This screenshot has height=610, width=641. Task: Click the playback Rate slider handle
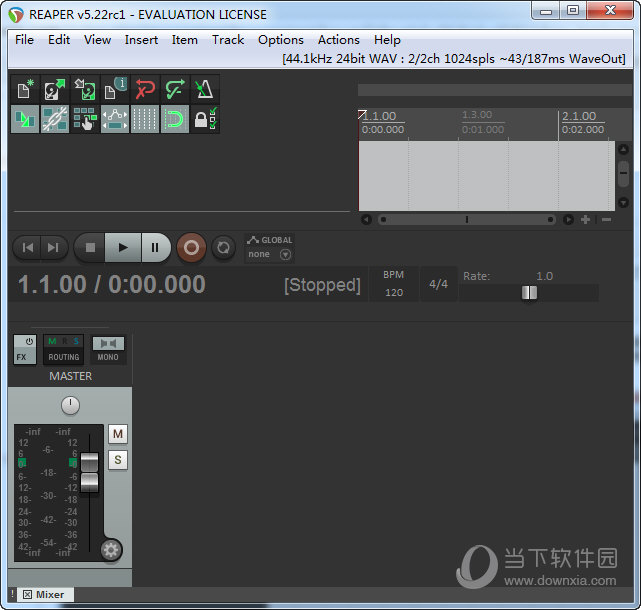click(x=529, y=293)
